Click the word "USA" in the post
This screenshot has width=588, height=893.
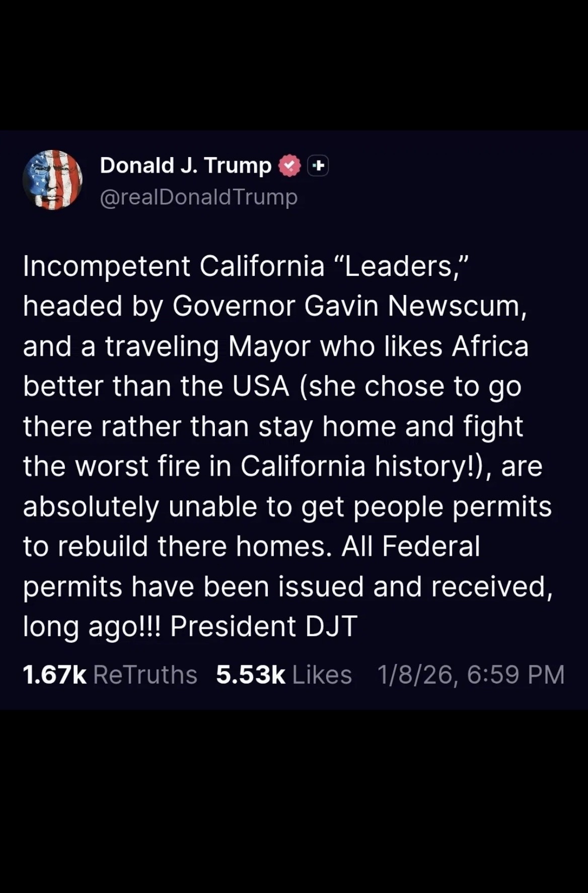point(261,386)
